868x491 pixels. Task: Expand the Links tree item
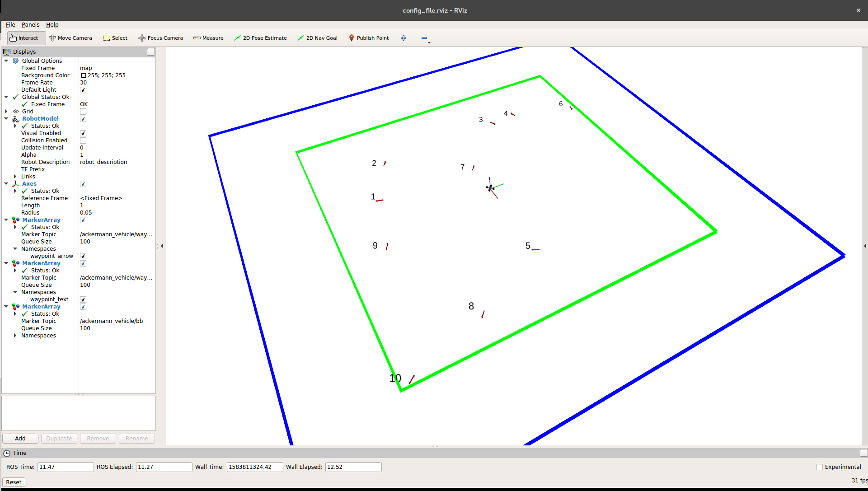pos(15,177)
